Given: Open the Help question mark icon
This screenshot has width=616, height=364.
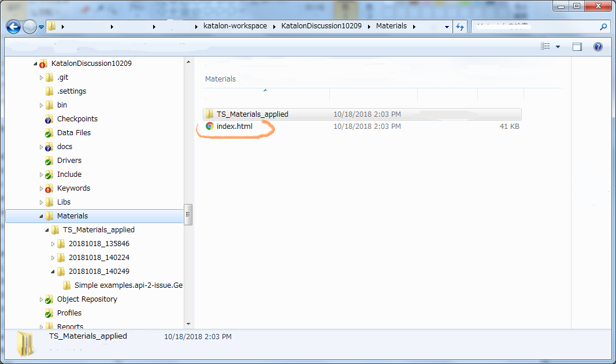Looking at the screenshot, I should [598, 47].
